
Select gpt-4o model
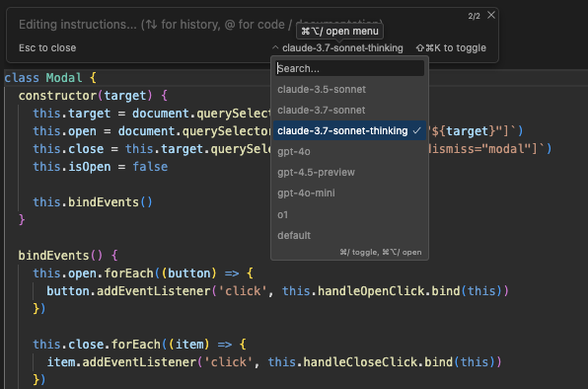[x=349, y=151]
